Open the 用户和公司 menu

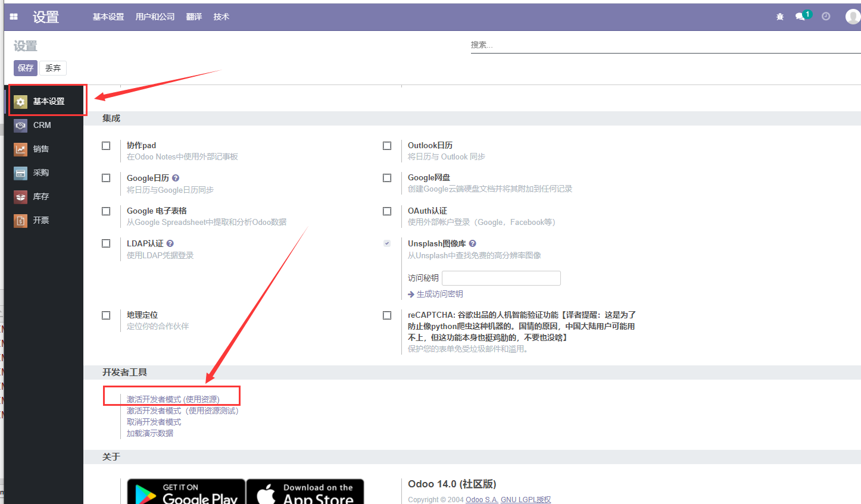pos(155,17)
